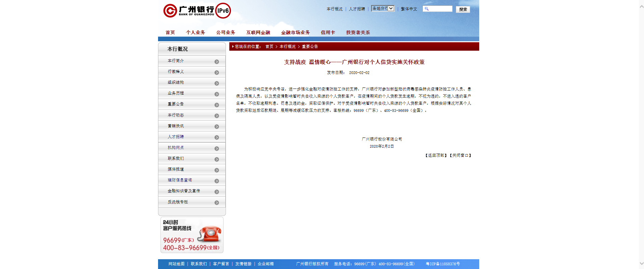Viewport: 644px width, 269px height.
Task: Switch to 繁体中文 version
Action: click(x=409, y=9)
